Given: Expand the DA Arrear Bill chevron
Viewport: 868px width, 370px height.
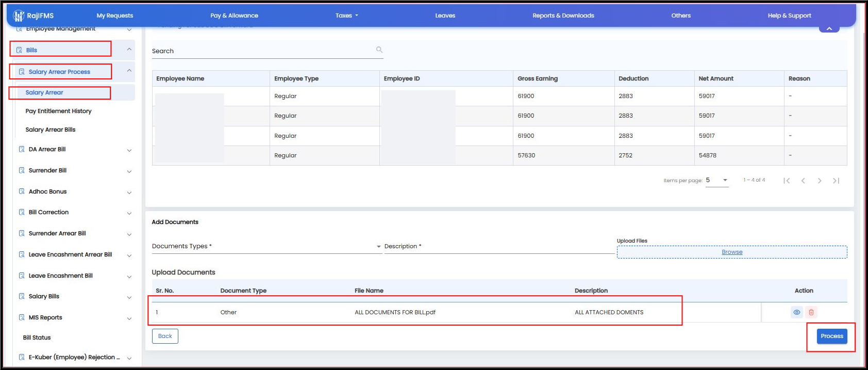Looking at the screenshot, I should (x=129, y=150).
